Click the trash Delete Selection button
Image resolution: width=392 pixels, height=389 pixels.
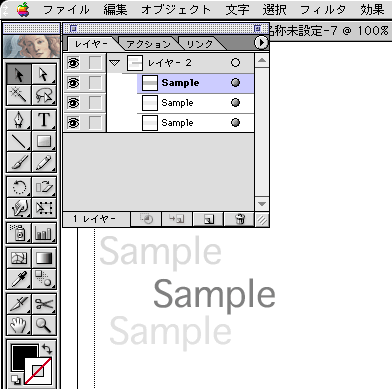click(x=240, y=219)
